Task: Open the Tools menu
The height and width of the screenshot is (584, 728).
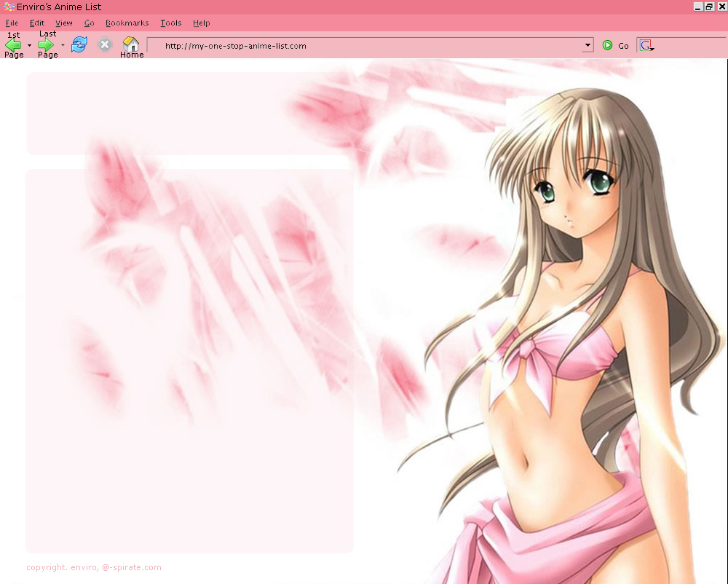Action: pos(170,23)
